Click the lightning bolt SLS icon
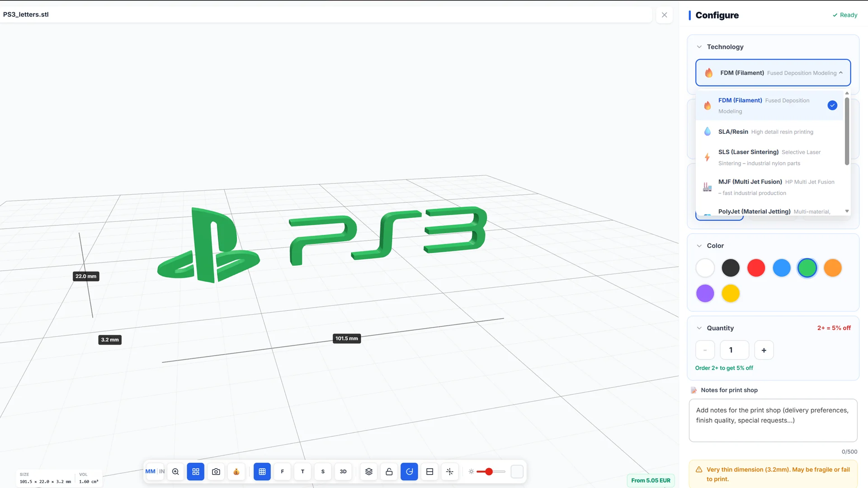This screenshot has height=488, width=868. coord(708,157)
